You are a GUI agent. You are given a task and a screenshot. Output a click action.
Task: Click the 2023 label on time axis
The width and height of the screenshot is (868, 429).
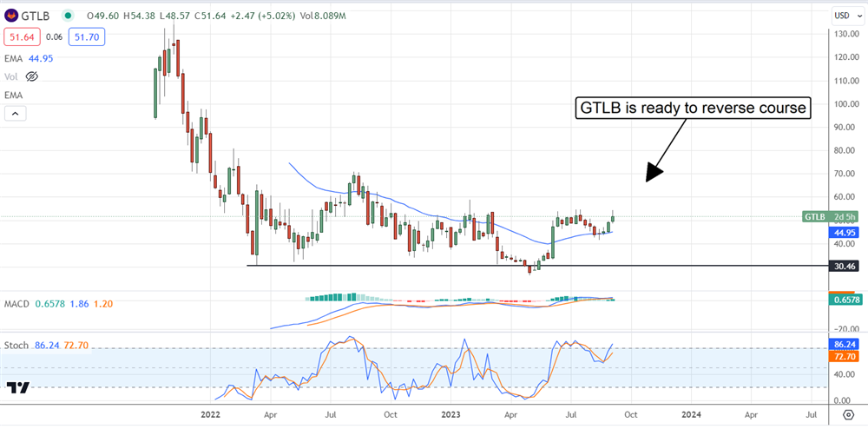pyautogui.click(x=450, y=414)
